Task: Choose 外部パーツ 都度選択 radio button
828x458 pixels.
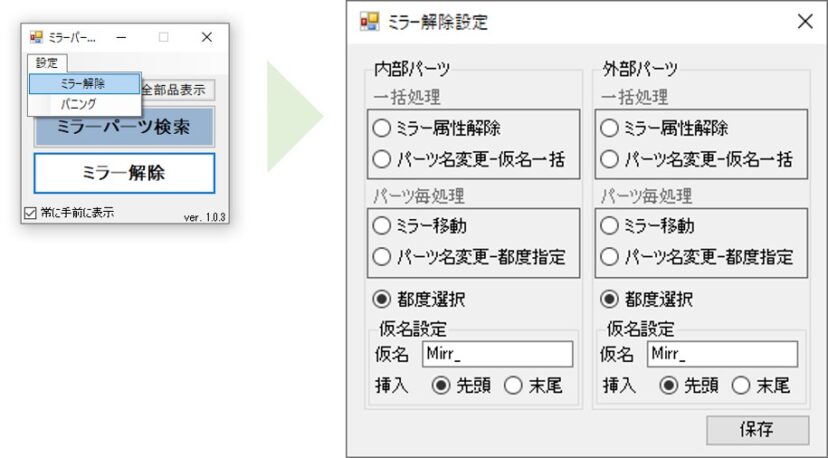Action: pyautogui.click(x=607, y=298)
